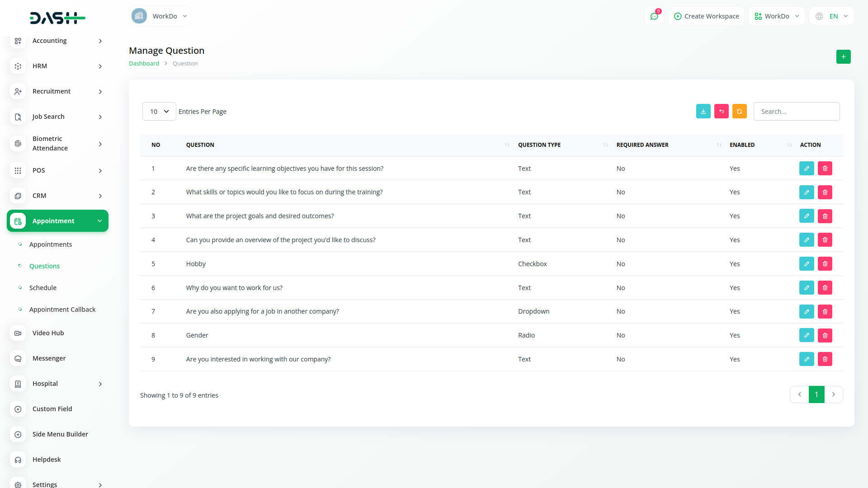
Task: Open the chat notifications icon in header
Action: pos(654,16)
